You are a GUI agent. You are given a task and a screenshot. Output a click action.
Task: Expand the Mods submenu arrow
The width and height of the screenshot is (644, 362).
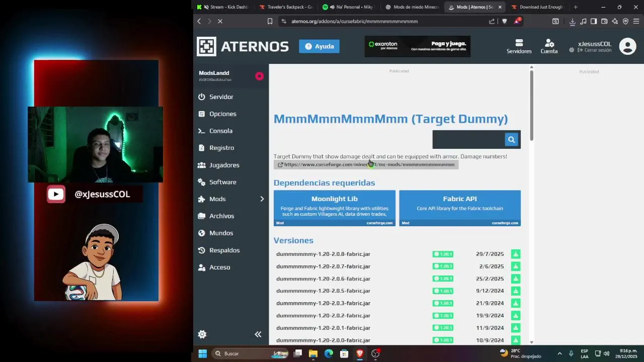coord(262,199)
